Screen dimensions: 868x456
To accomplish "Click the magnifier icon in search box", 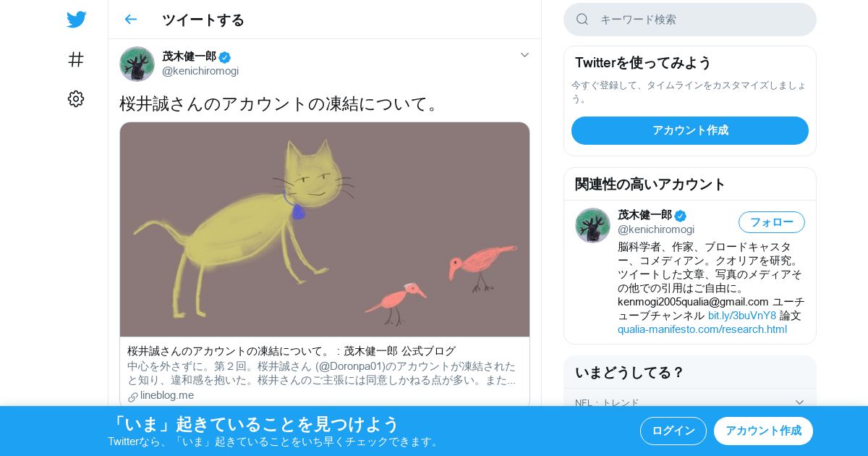I will (582, 20).
